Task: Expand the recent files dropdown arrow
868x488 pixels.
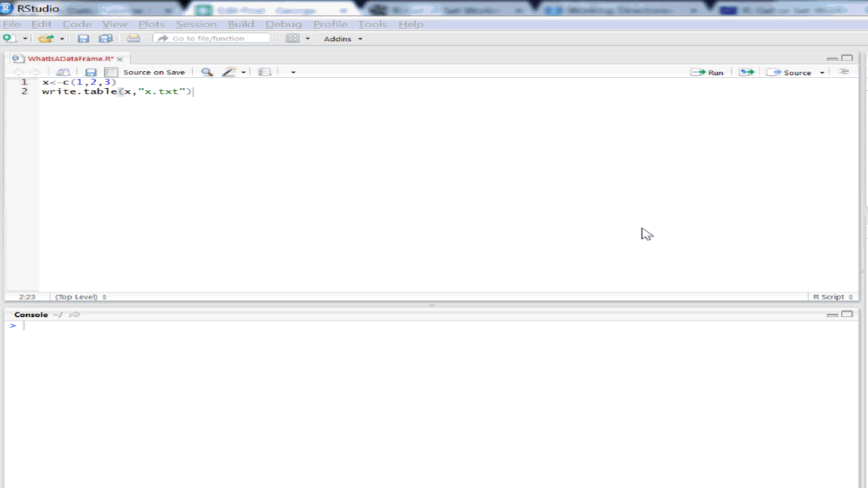Action: 62,39
